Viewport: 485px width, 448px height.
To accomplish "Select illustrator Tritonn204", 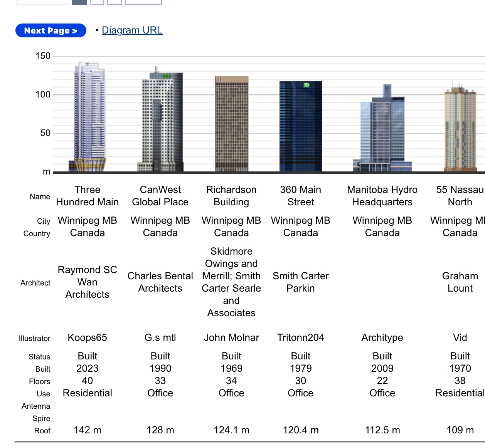I will pyautogui.click(x=300, y=338).
